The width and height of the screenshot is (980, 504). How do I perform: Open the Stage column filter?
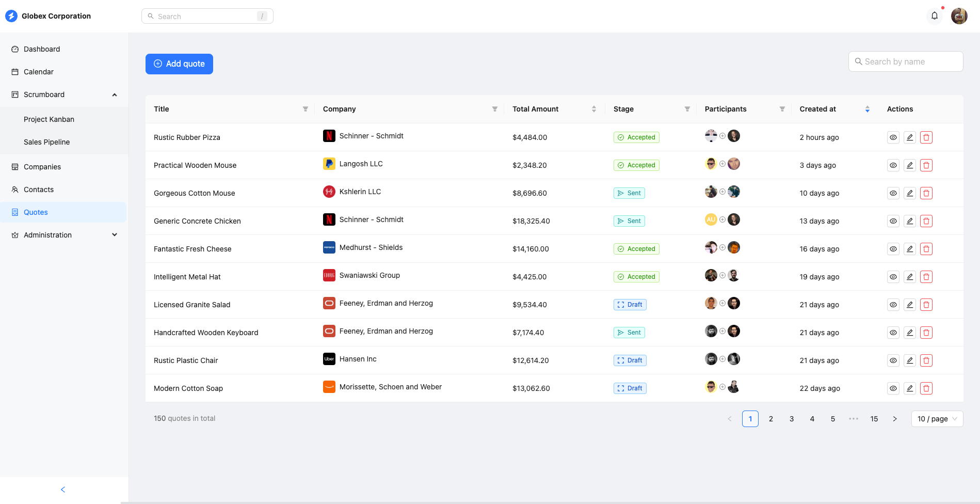(687, 109)
